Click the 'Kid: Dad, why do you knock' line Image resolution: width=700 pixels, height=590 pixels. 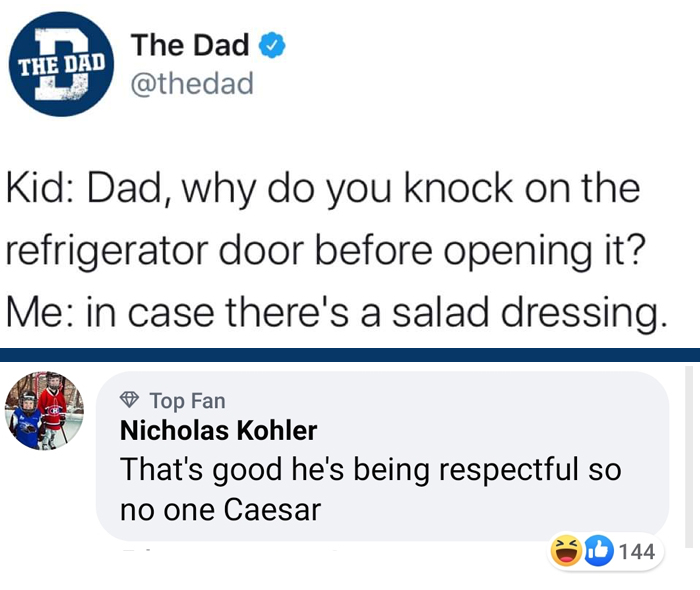(323, 189)
